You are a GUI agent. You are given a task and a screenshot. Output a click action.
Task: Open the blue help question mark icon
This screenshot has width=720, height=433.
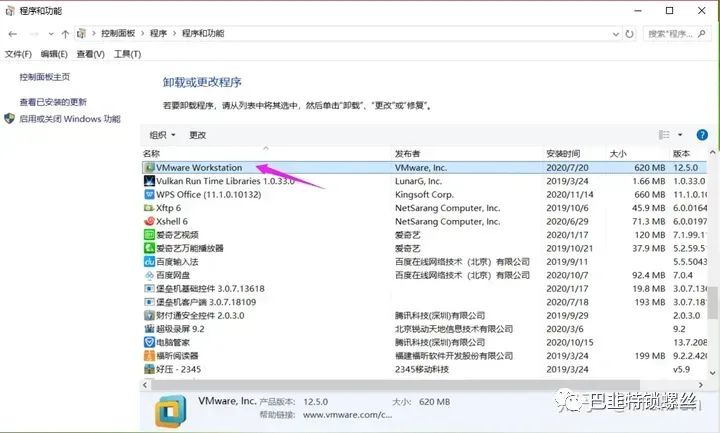702,135
